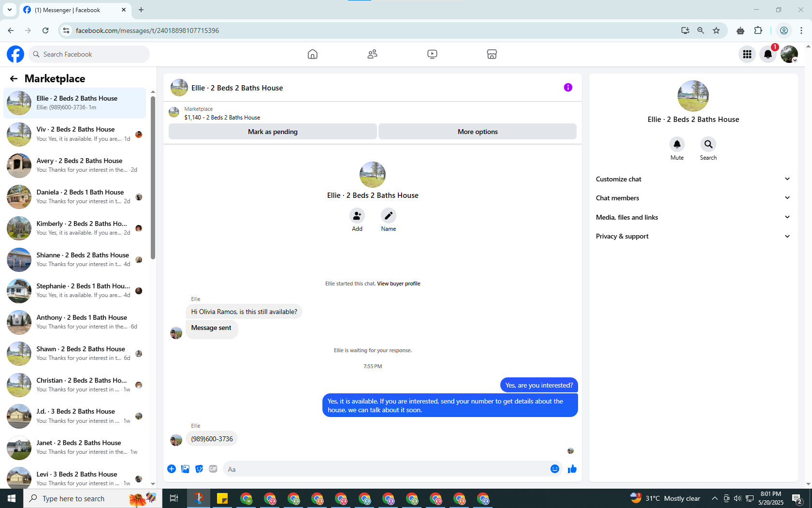Open the J.d. 3 Beds 2 Baths conversation

pos(75,416)
